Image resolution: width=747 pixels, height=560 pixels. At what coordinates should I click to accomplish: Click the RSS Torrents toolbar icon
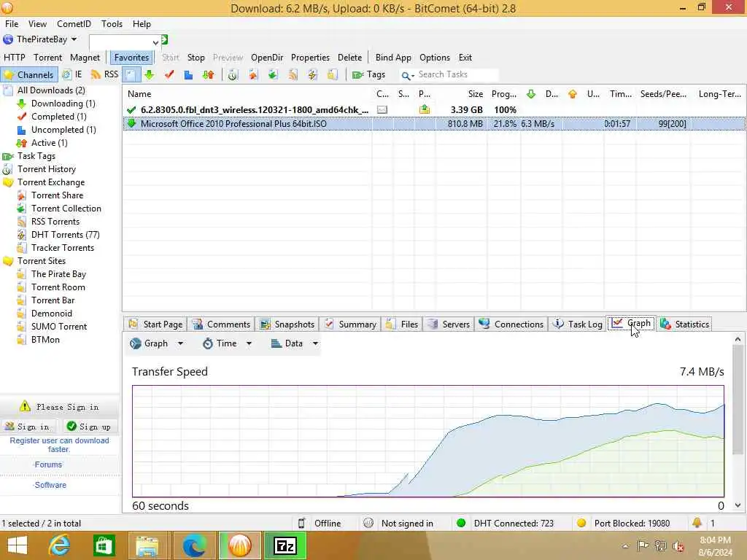coord(293,75)
